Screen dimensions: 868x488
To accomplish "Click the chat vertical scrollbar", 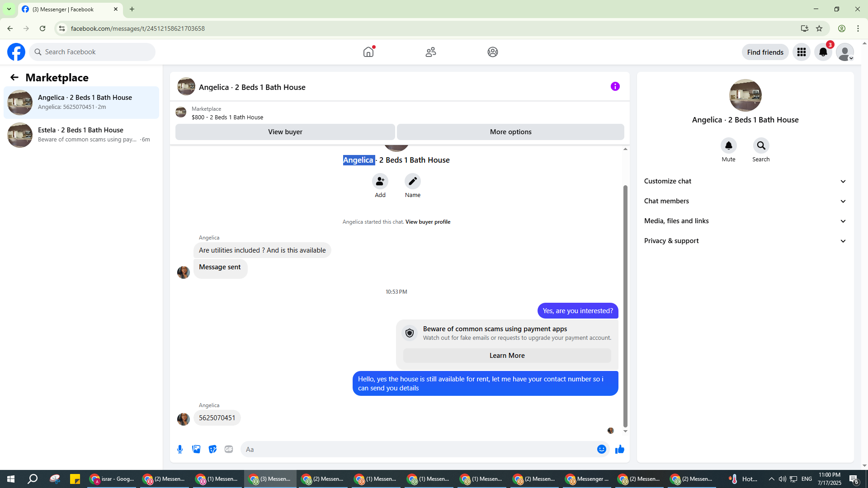I will (x=626, y=306).
